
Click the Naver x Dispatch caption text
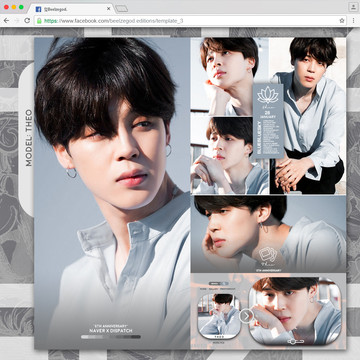click(111, 331)
